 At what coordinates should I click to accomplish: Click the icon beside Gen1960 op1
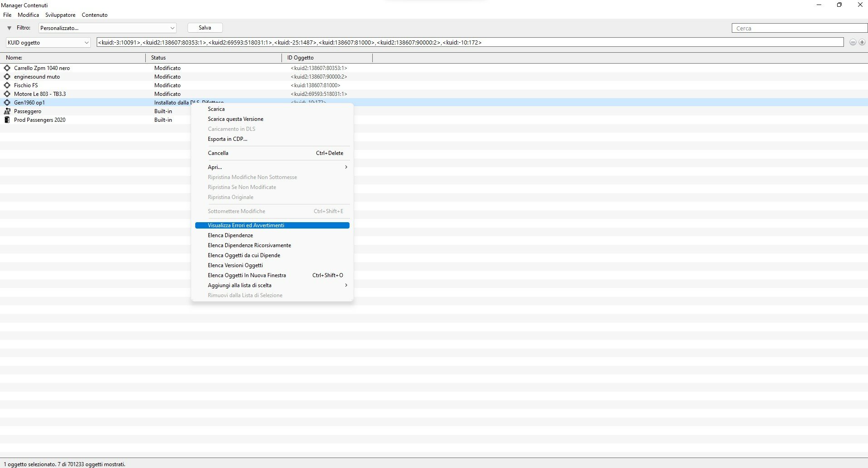pos(7,103)
